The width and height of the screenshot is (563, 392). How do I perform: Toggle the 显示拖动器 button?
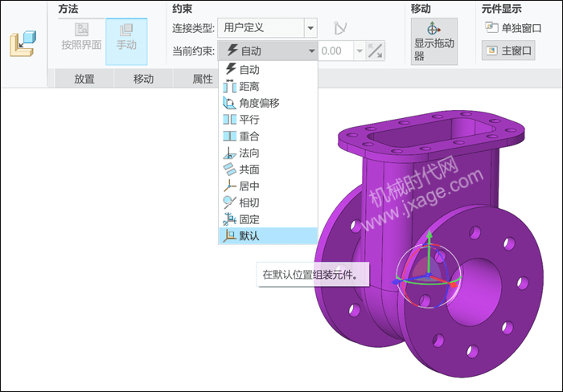click(434, 41)
